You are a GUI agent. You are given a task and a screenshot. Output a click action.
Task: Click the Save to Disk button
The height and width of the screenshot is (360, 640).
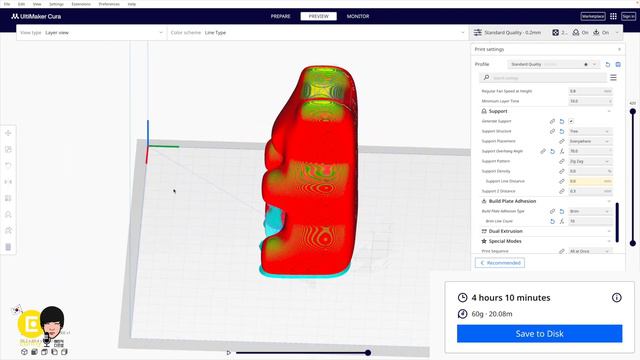coord(540,333)
